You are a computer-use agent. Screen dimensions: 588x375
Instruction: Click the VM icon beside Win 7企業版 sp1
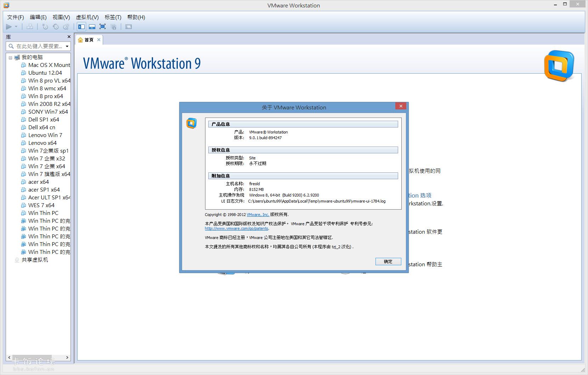(24, 150)
